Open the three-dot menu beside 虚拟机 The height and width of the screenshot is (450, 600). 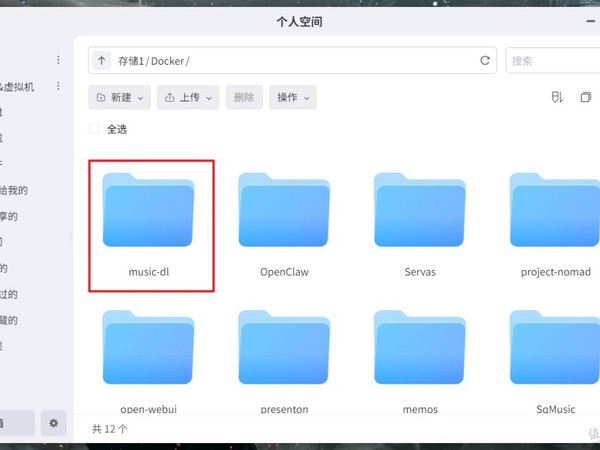click(x=58, y=86)
